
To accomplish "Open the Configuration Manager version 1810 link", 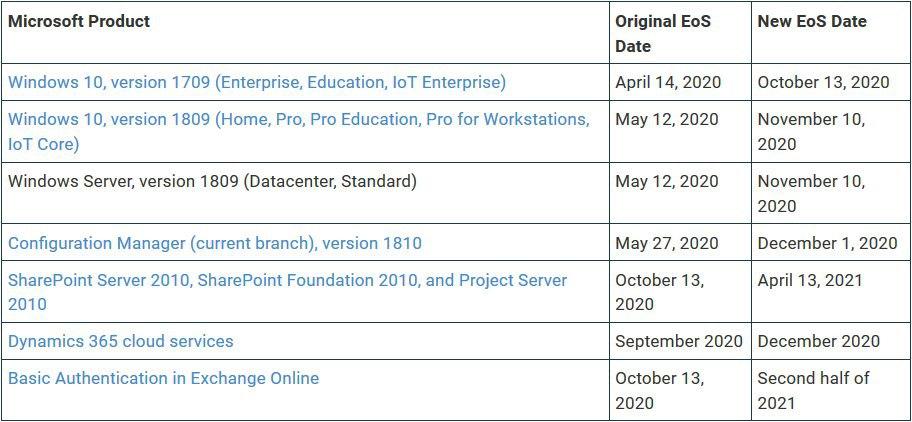I will coord(215,243).
